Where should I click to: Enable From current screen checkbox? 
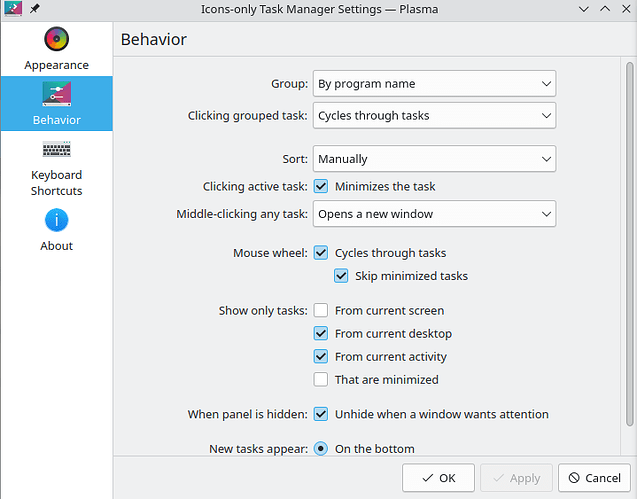[321, 310]
